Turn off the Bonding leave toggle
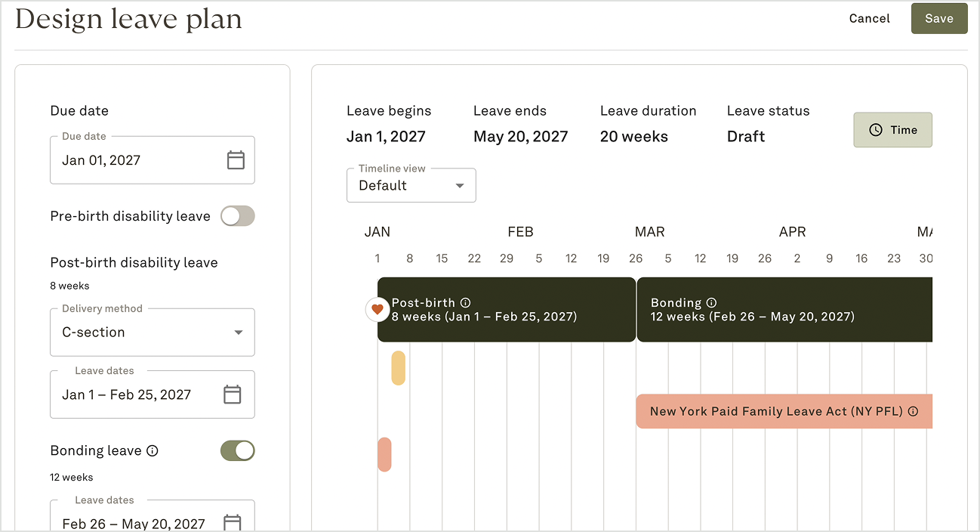Screen dimensions: 980x532 click(x=238, y=451)
